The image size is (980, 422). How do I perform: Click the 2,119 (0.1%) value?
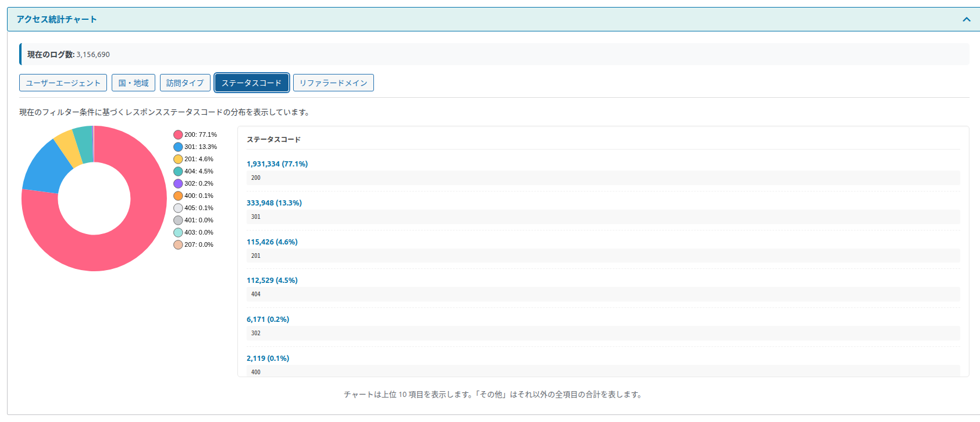coord(268,359)
